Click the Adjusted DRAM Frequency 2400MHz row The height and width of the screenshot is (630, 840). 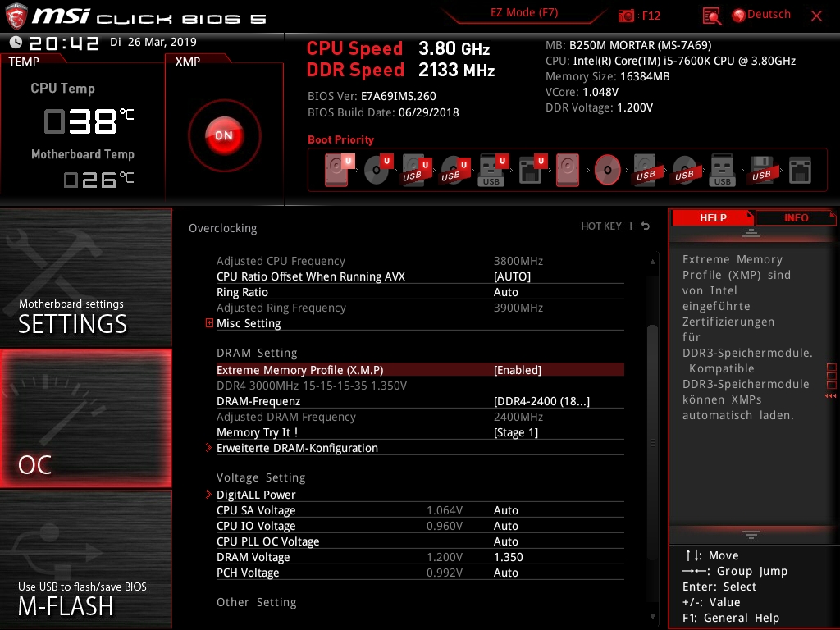click(420, 417)
